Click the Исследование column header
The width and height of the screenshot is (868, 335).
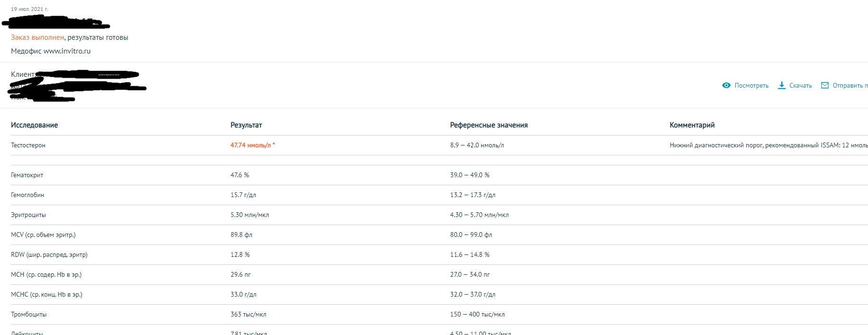coord(34,125)
